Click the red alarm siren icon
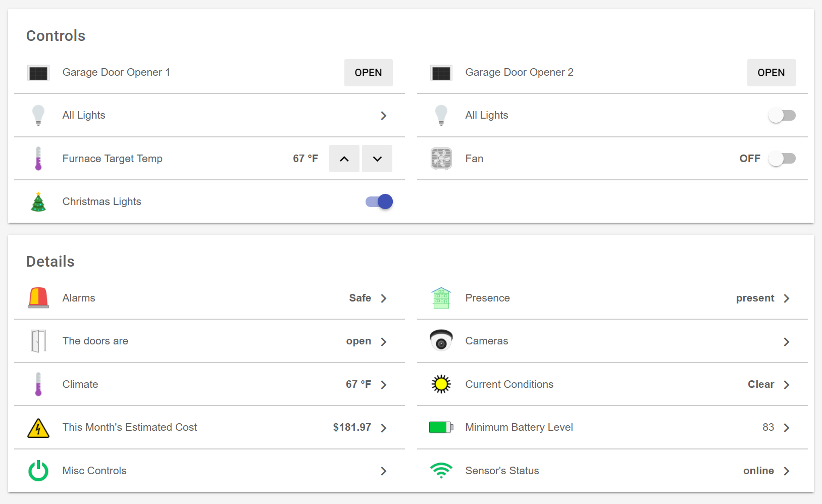The width and height of the screenshot is (822, 504). click(38, 298)
